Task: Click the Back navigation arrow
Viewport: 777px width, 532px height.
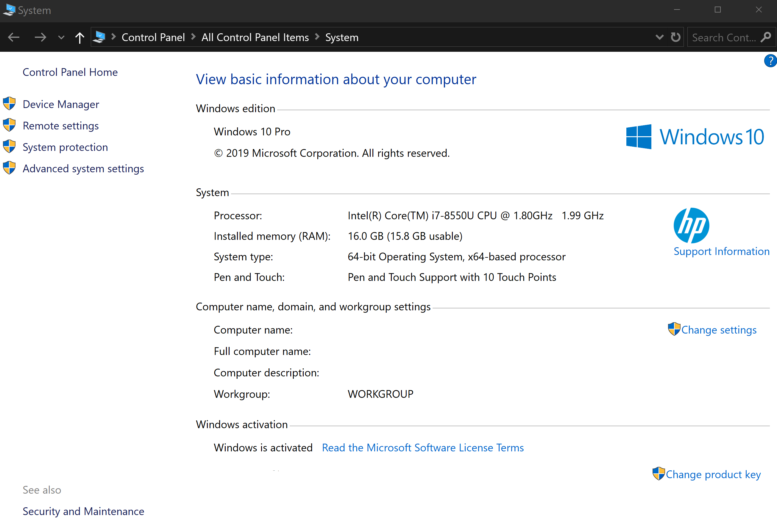Action: coord(14,37)
